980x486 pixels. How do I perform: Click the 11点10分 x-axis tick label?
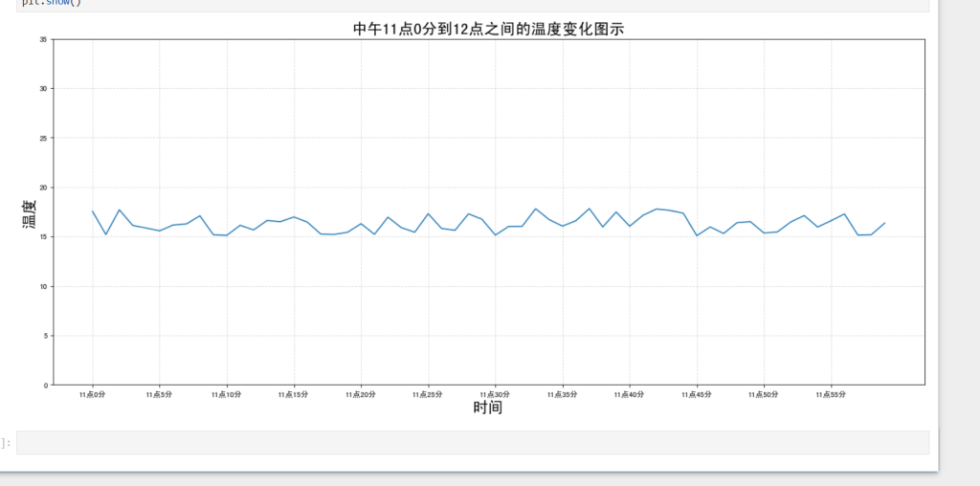(227, 394)
